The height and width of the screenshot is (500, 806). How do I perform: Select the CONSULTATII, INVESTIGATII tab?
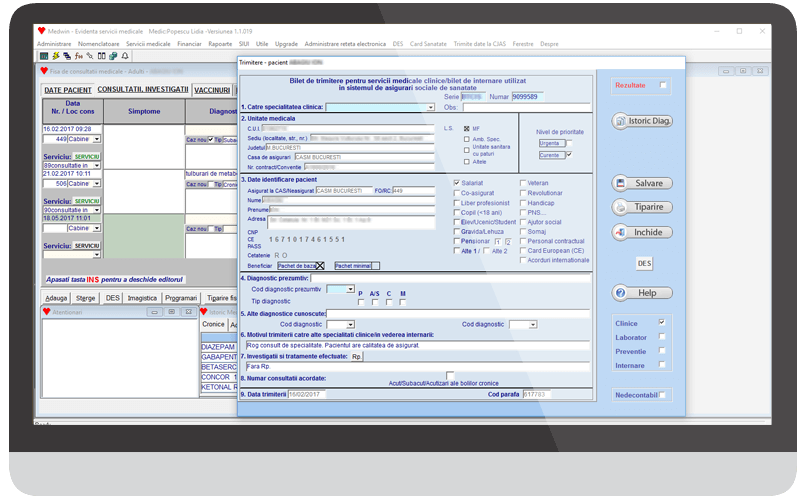(143, 89)
